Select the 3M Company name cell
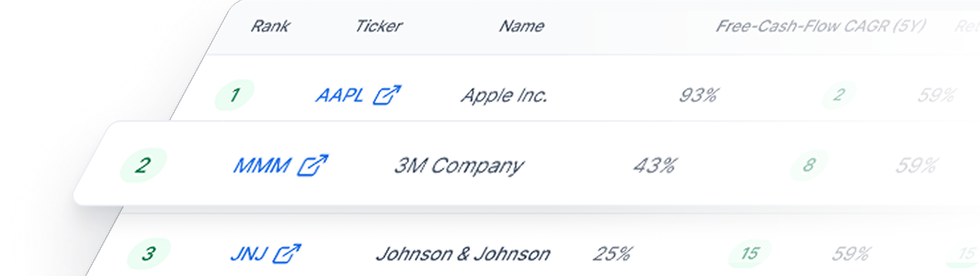The width and height of the screenshot is (980, 276). (459, 165)
